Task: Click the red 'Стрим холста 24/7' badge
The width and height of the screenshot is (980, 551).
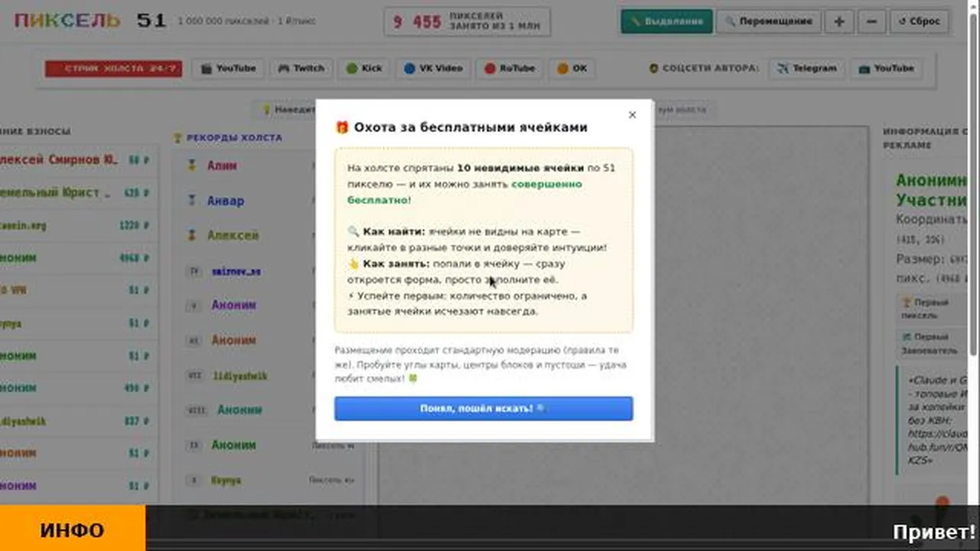Action: [x=113, y=68]
